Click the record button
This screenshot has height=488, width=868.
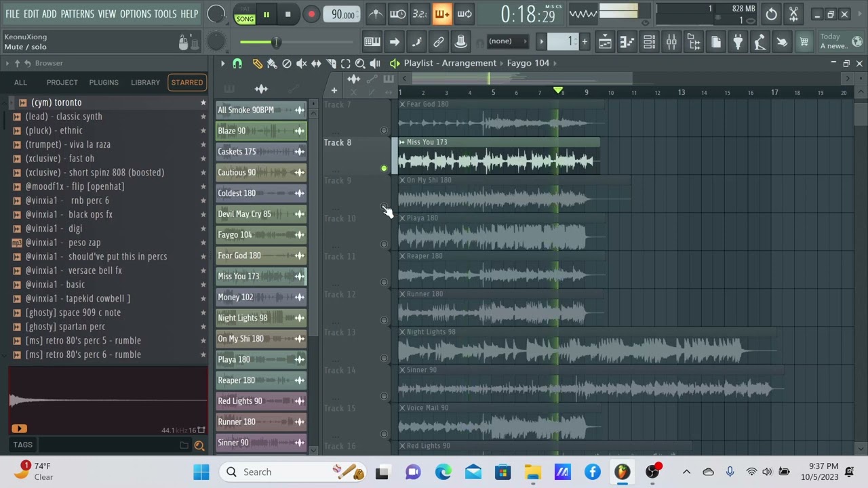[311, 14]
